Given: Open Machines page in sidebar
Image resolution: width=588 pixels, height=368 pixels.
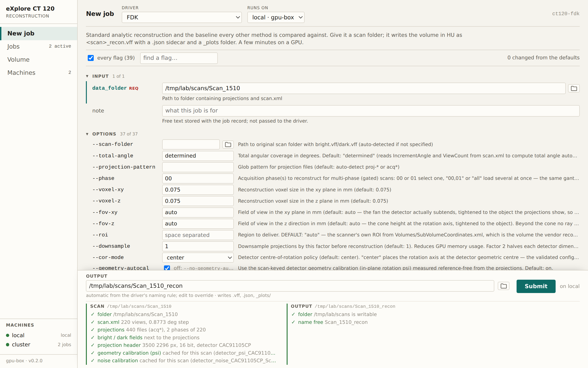Looking at the screenshot, I should (x=39, y=72).
